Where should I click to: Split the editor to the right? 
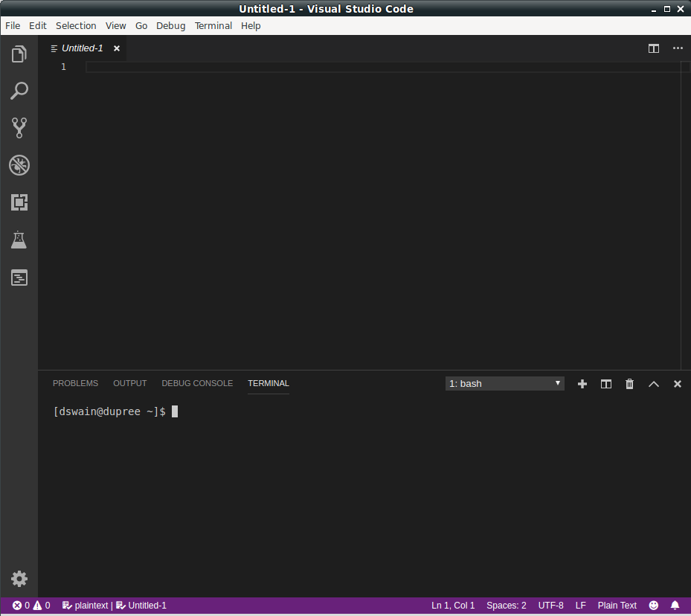pyautogui.click(x=654, y=48)
